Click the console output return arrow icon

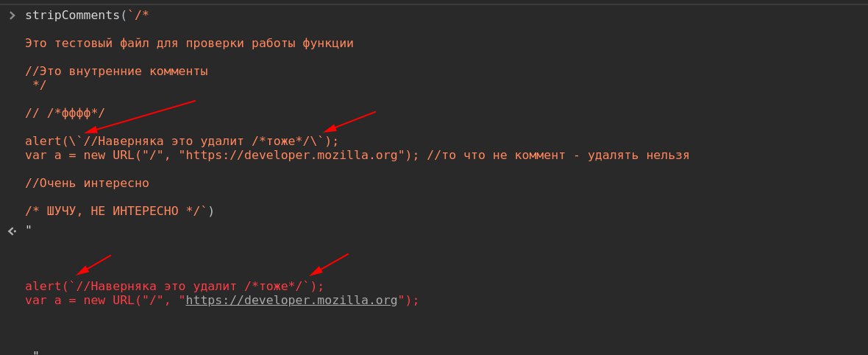pos(12,231)
